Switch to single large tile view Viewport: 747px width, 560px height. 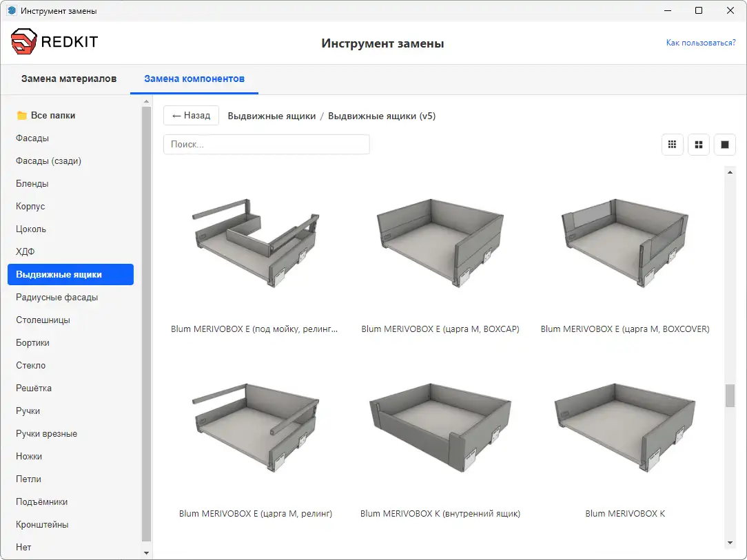tap(725, 144)
